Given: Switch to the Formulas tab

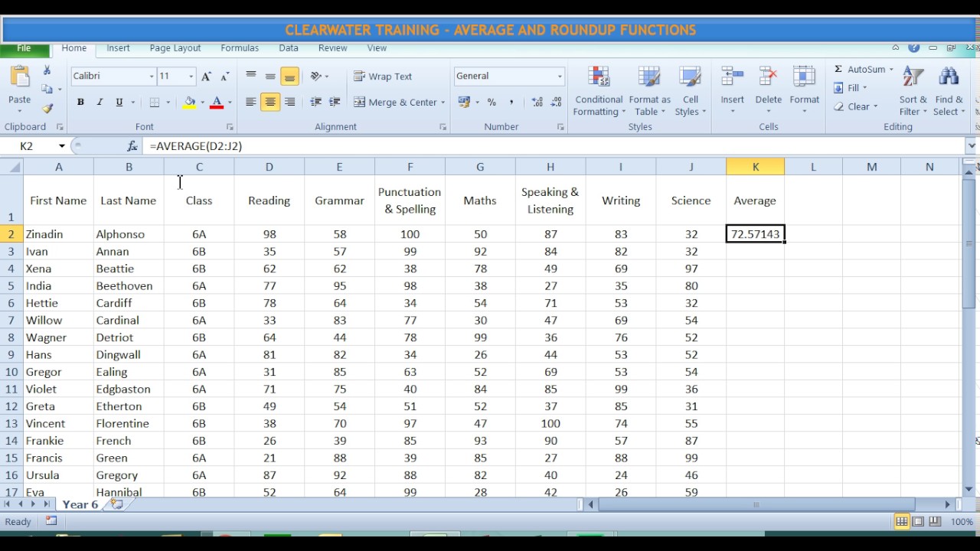Looking at the screenshot, I should coord(240,48).
